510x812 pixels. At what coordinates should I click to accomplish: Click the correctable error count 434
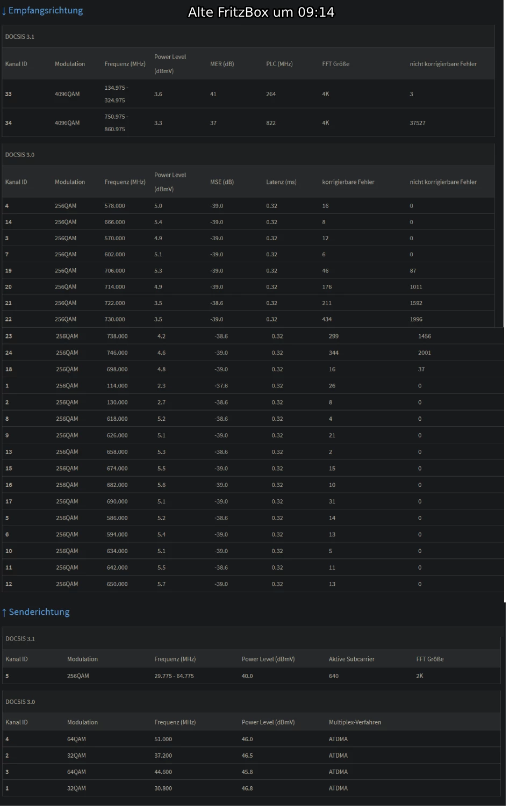pyautogui.click(x=327, y=319)
